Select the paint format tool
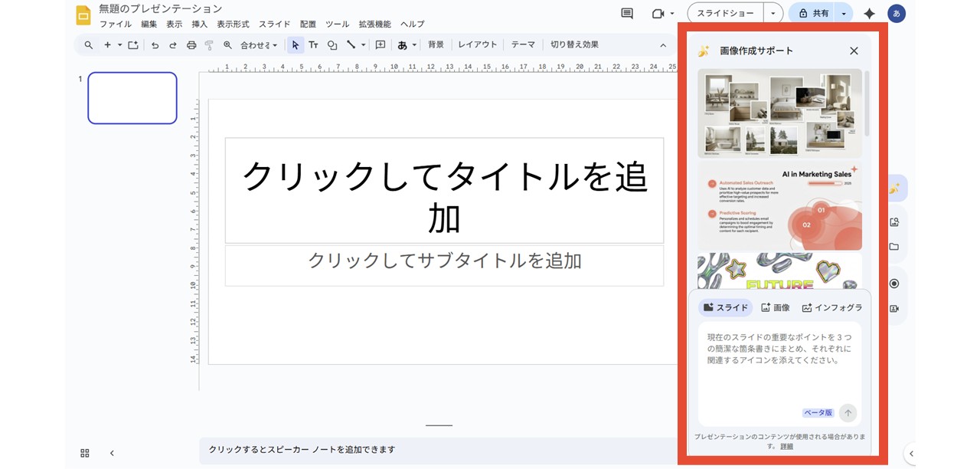Screen dimensions: 980x469 tap(209, 44)
